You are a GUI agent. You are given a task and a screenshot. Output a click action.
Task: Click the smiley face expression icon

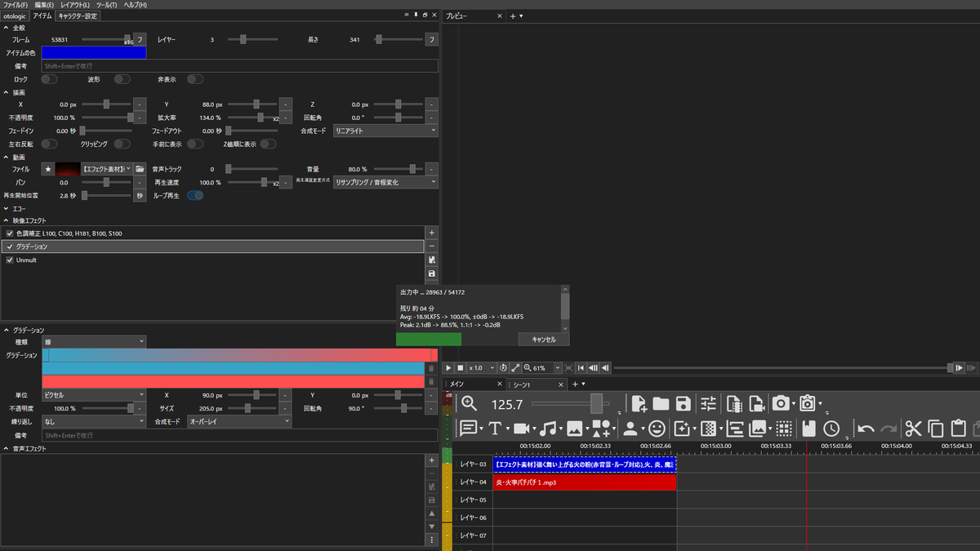point(657,429)
